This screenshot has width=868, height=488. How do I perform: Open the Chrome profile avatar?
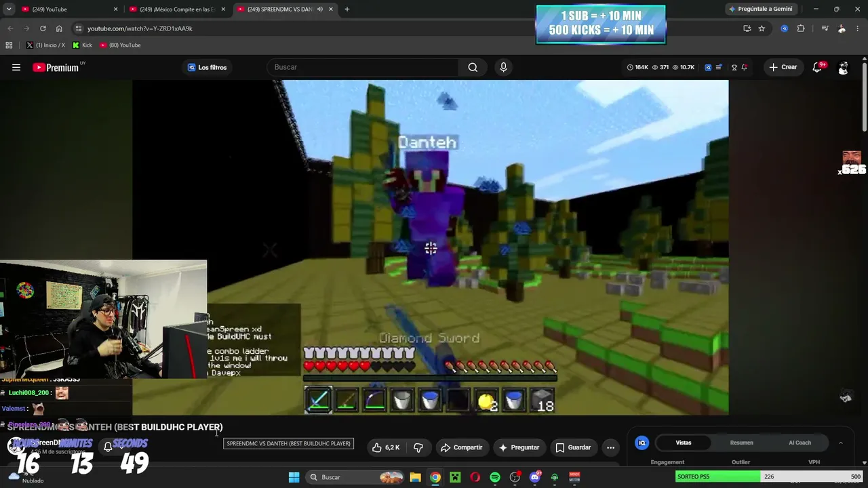click(842, 28)
